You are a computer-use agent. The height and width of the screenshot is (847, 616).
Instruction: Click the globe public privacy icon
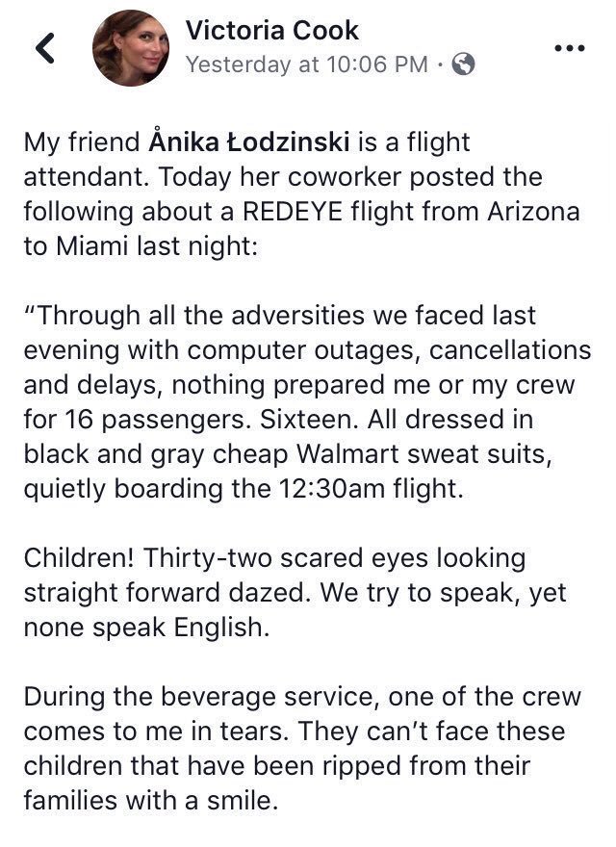pos(463,64)
